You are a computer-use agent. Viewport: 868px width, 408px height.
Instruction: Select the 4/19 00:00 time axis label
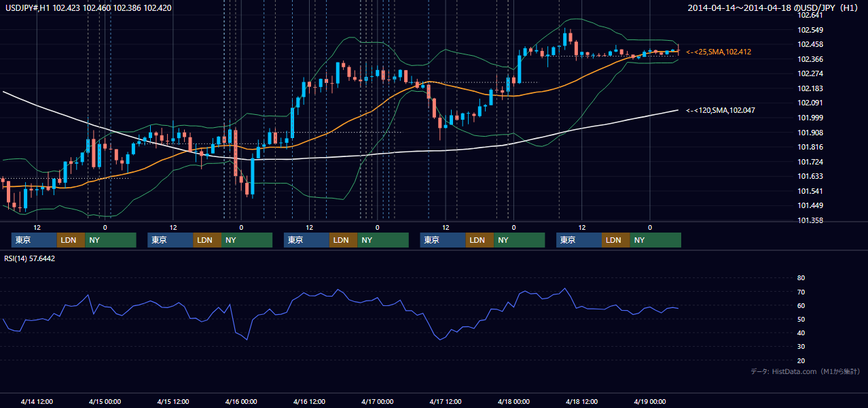[x=649, y=401]
